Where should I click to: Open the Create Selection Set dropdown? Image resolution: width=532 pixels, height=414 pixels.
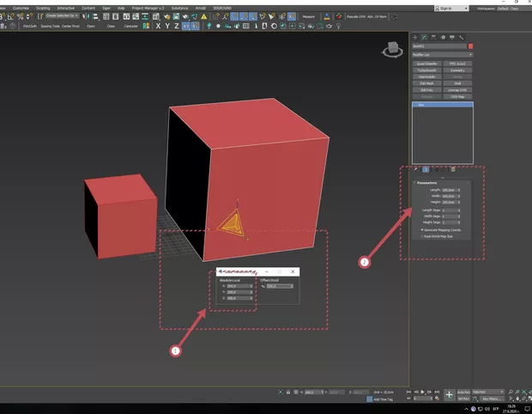click(x=63, y=15)
